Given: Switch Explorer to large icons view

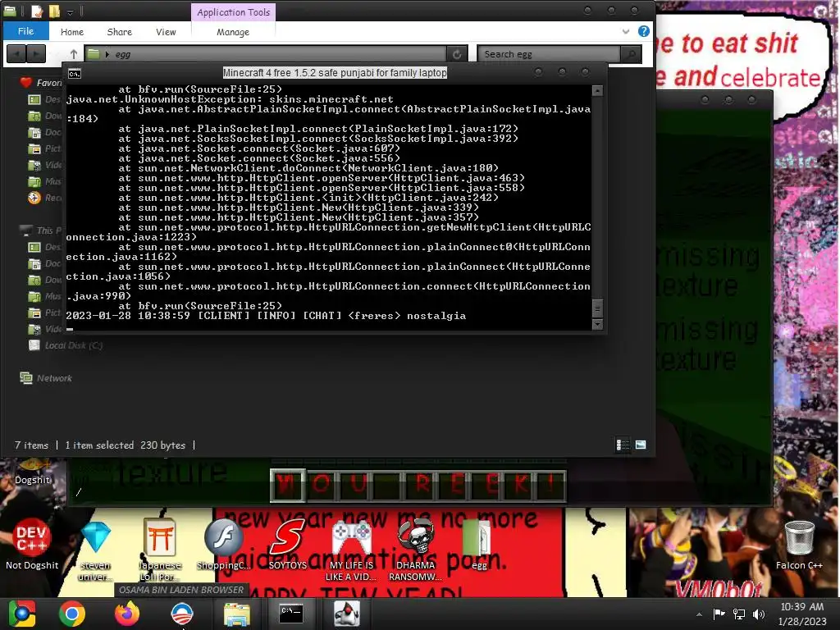Looking at the screenshot, I should point(641,445).
